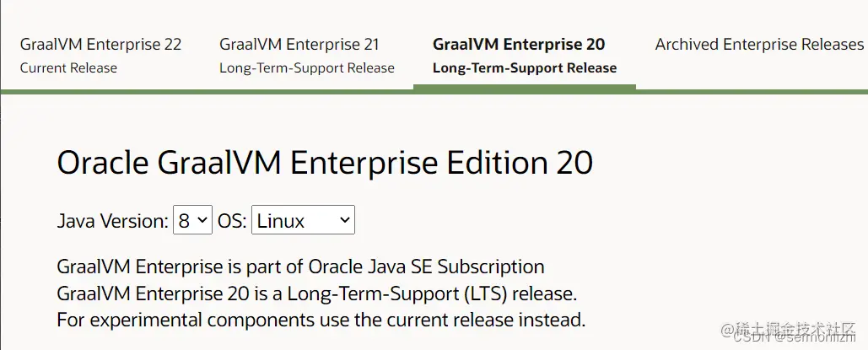The height and width of the screenshot is (350, 868).
Task: Click the chevron on the OS selector
Action: 344,221
